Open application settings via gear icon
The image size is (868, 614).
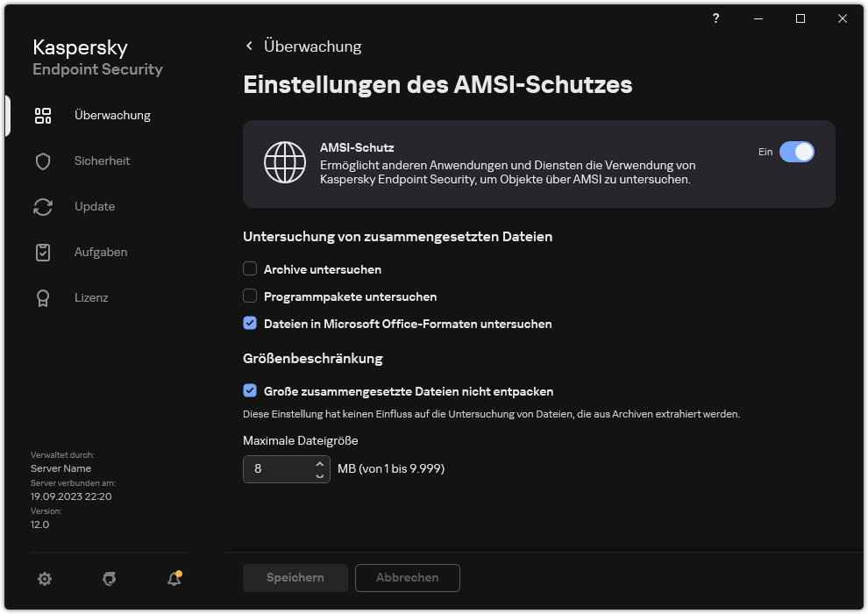tap(45, 578)
